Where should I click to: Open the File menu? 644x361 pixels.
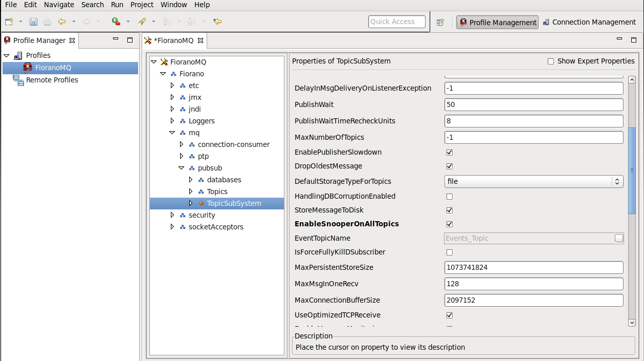(11, 5)
